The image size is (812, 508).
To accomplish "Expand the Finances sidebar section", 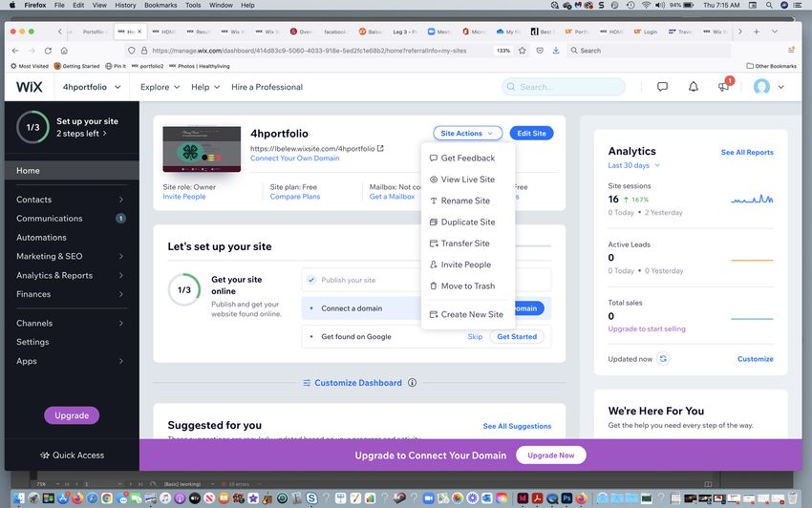I will click(x=70, y=294).
